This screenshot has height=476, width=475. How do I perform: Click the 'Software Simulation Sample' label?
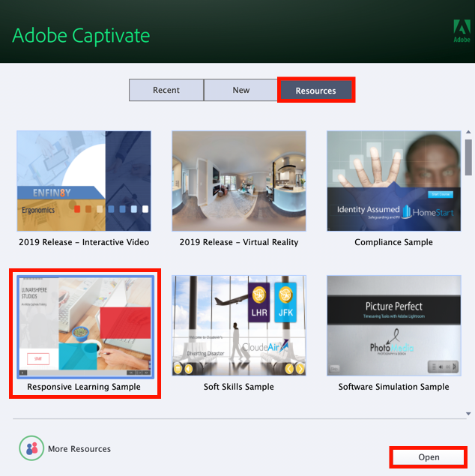[393, 387]
